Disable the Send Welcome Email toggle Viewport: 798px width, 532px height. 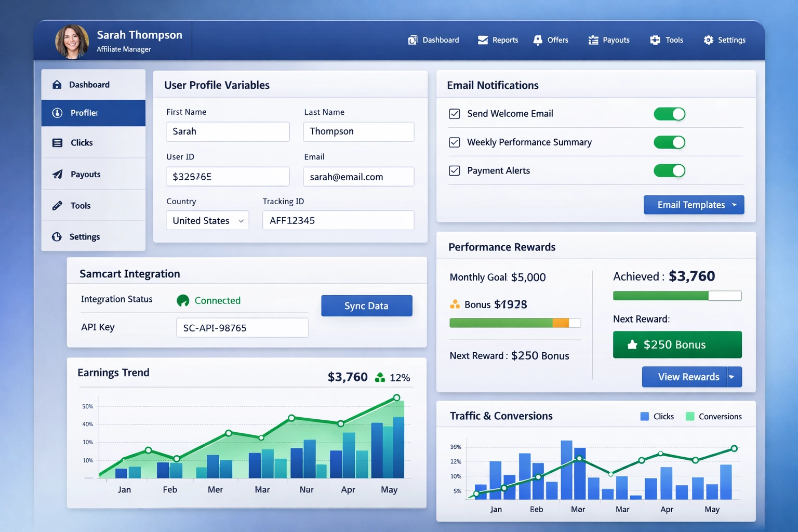[669, 114]
